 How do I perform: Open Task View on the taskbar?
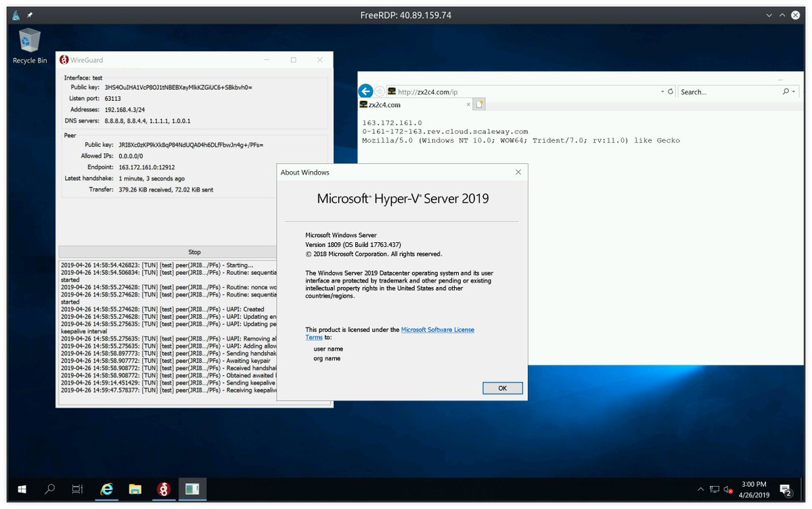78,489
